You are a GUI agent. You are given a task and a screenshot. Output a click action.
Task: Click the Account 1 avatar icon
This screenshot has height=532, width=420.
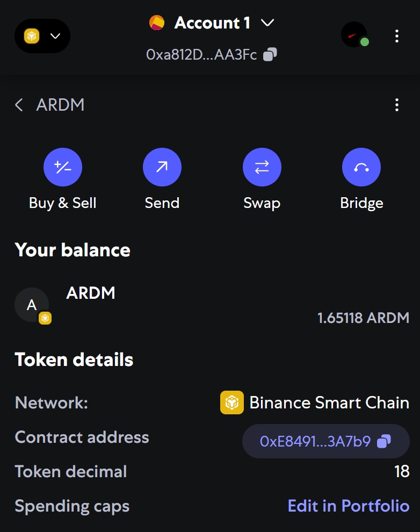[x=157, y=23]
